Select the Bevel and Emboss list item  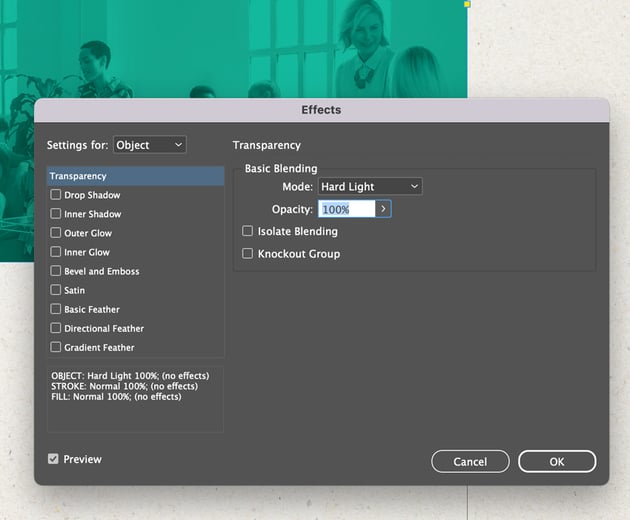[x=102, y=272]
